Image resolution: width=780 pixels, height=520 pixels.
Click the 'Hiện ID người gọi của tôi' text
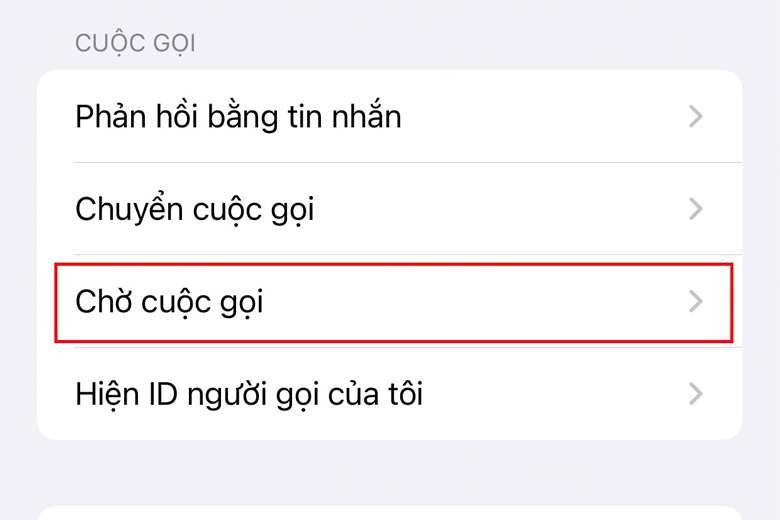click(249, 395)
